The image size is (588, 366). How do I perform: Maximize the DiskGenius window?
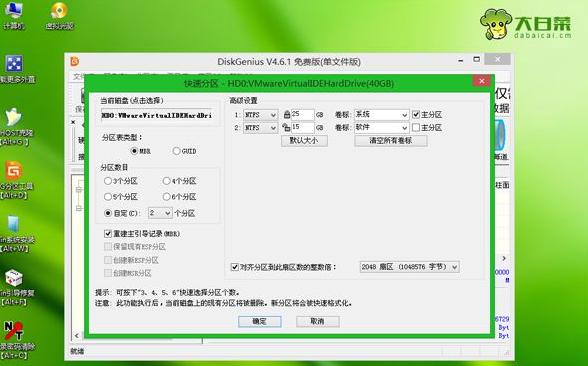(x=476, y=60)
